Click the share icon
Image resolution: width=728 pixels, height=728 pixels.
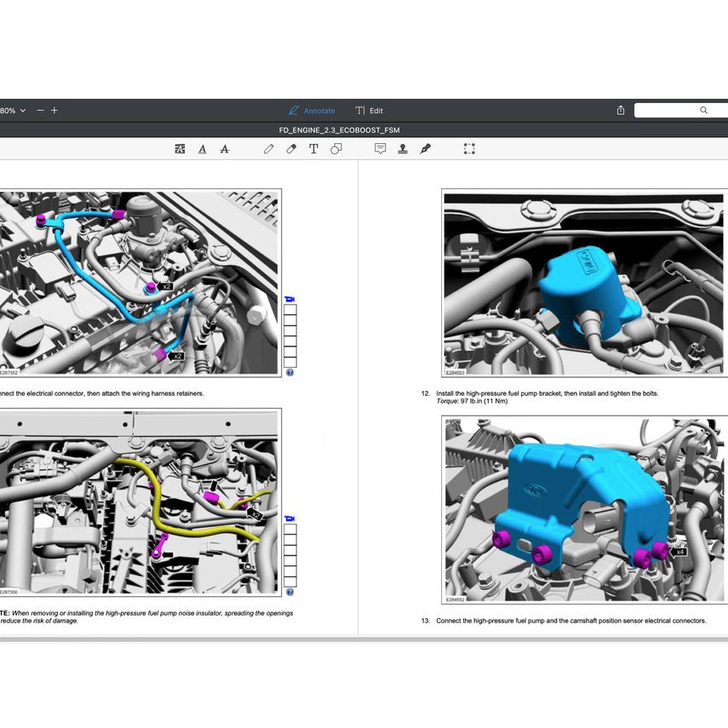pos(621,111)
